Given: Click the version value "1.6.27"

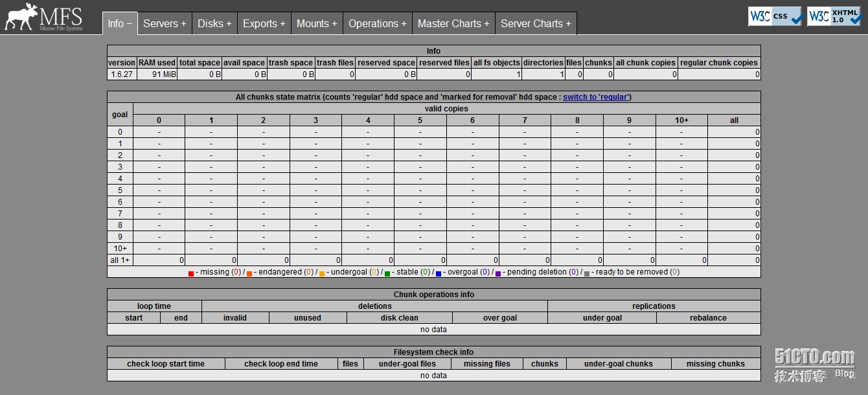Looking at the screenshot, I should (x=122, y=74).
